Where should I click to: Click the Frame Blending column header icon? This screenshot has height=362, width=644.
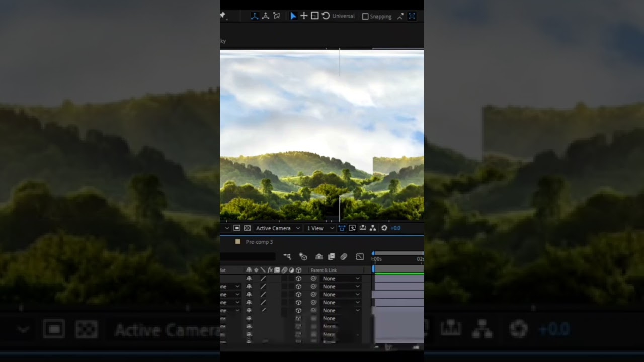(277, 270)
